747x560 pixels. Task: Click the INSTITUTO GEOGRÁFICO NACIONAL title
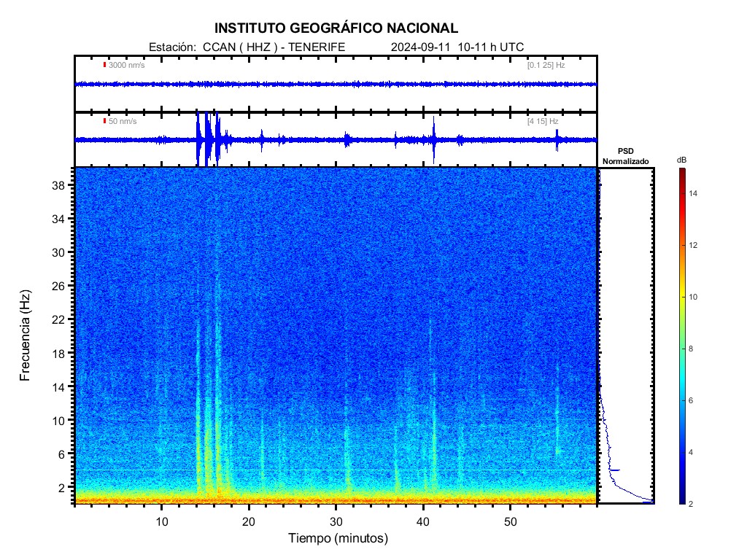(x=336, y=28)
